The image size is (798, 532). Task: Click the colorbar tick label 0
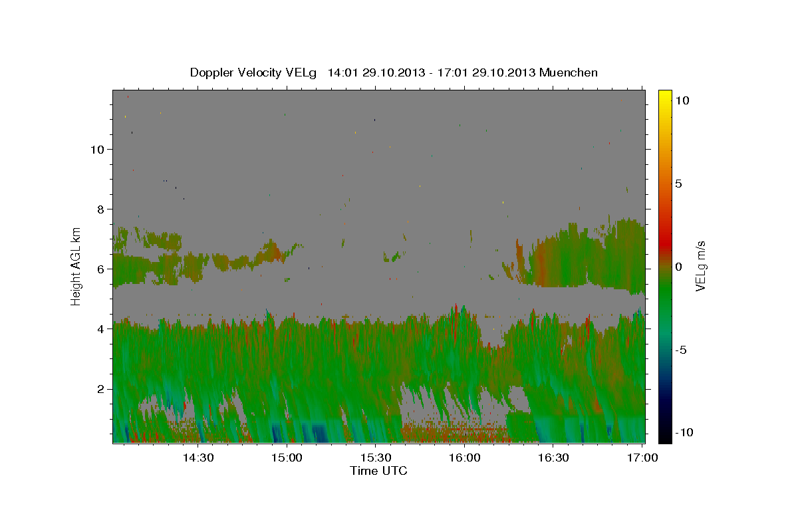(x=678, y=266)
